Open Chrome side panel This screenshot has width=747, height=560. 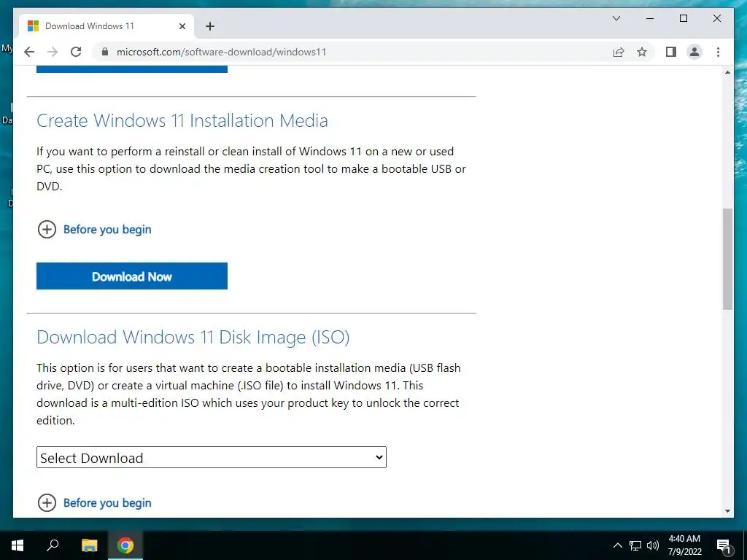(x=671, y=52)
